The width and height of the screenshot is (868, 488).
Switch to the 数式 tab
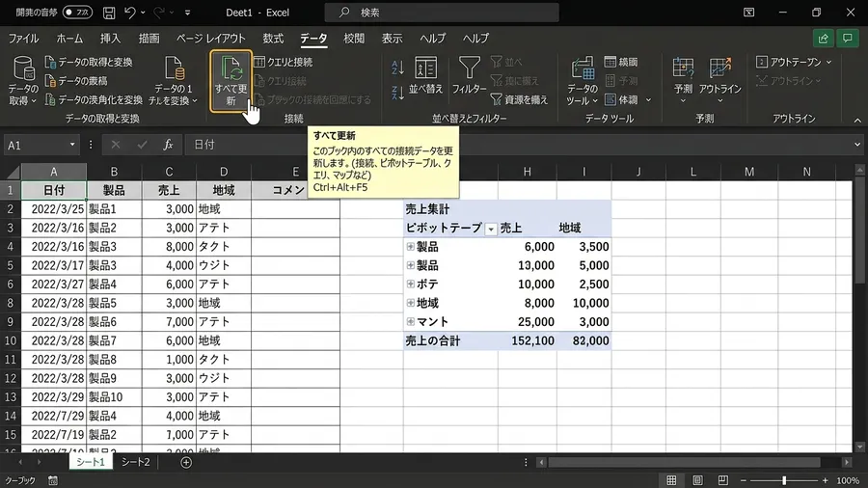click(x=273, y=39)
